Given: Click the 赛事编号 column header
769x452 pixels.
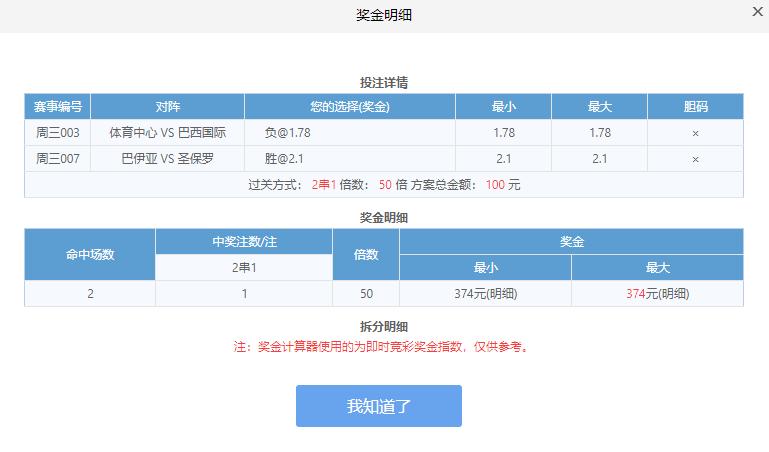Looking at the screenshot, I should tap(57, 106).
